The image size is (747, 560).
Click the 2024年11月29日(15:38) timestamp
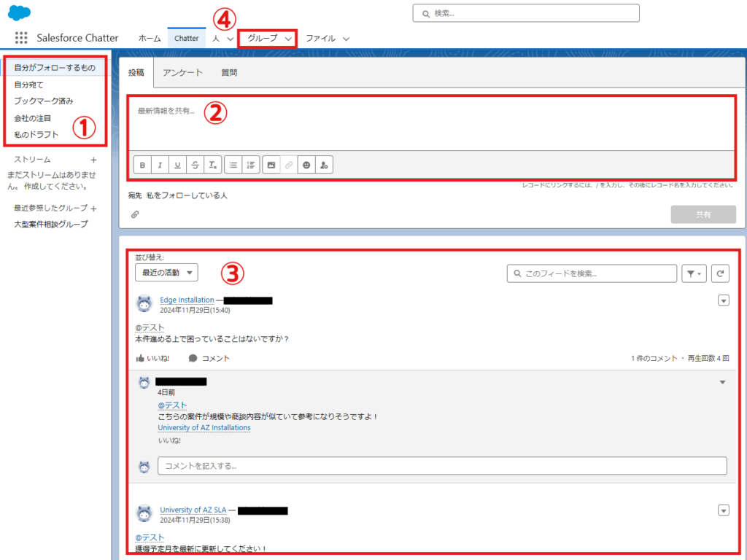click(x=195, y=521)
